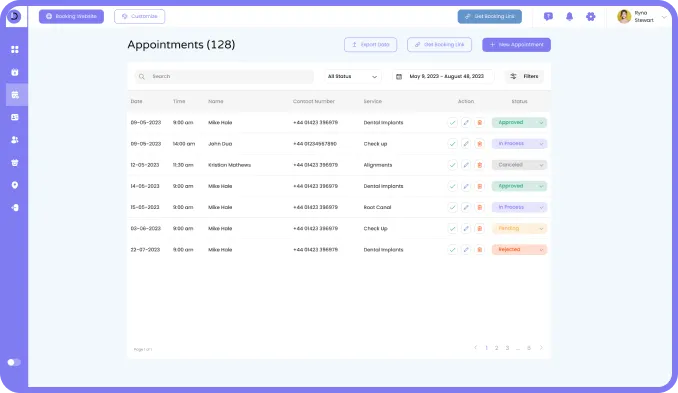Screen dimensions: 678x393
Task: Click the Service column header
Action: click(x=373, y=102)
